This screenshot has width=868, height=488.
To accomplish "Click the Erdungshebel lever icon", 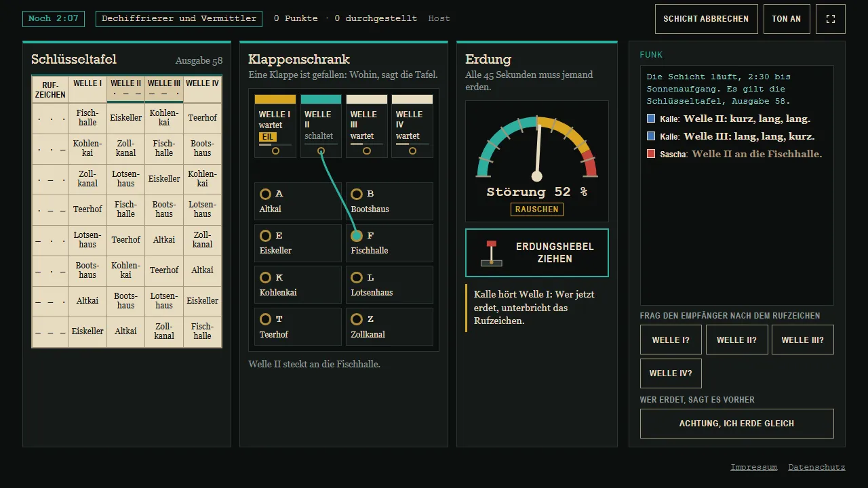I will tap(492, 253).
